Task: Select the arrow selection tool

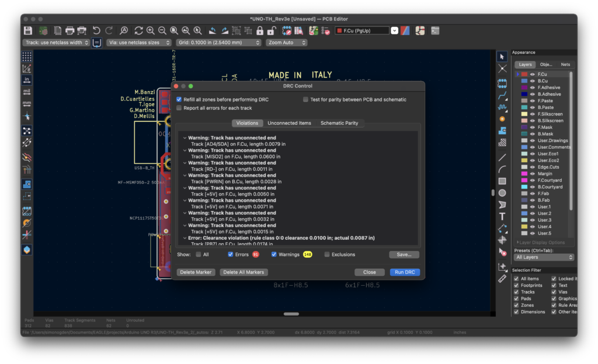Action: pyautogui.click(x=502, y=57)
